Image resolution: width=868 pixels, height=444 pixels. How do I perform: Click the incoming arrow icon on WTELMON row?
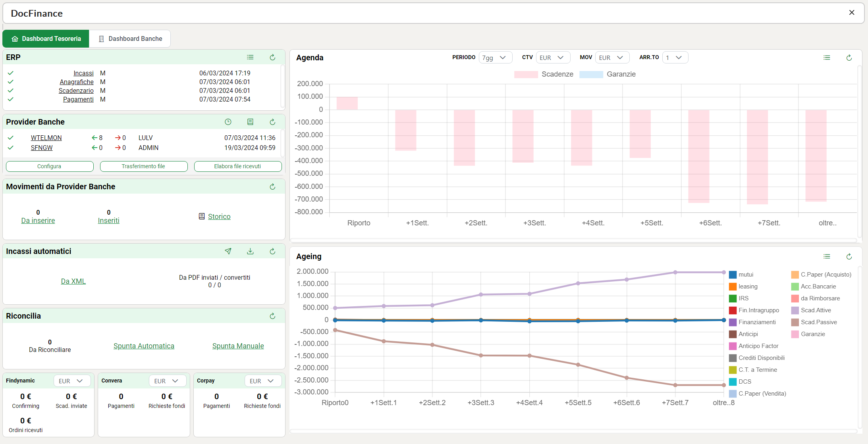(x=95, y=138)
